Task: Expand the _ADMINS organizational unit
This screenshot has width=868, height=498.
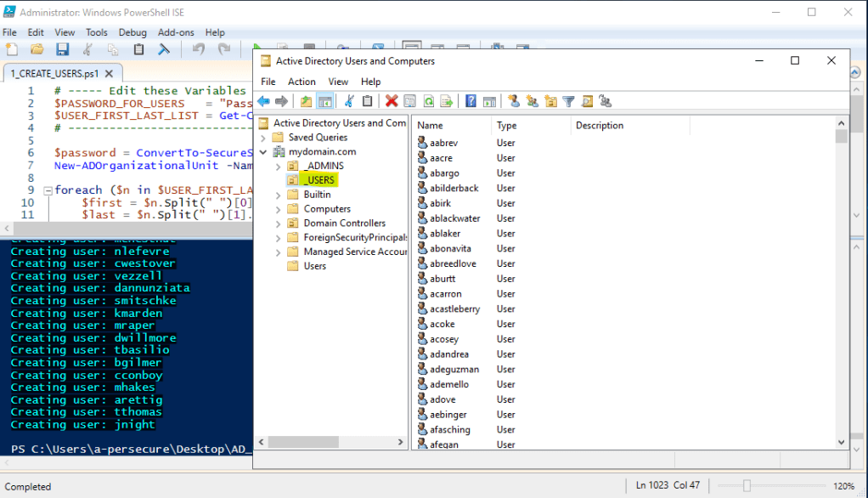Action: click(x=278, y=166)
